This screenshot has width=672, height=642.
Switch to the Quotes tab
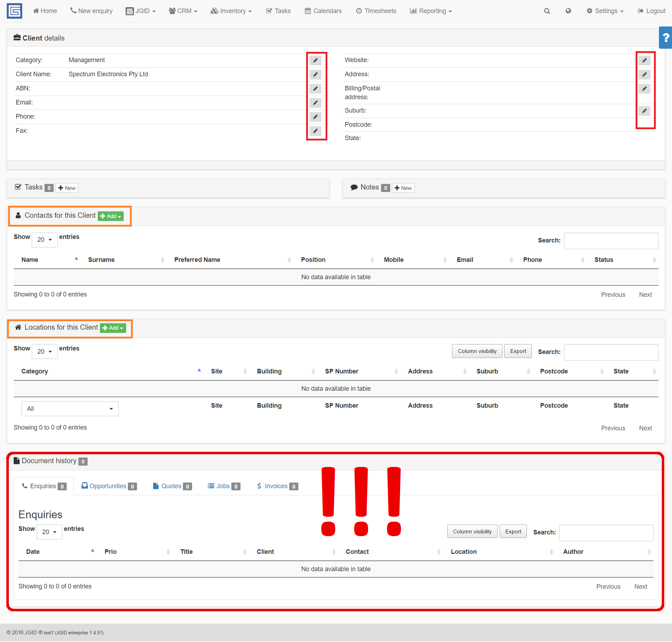click(x=172, y=486)
